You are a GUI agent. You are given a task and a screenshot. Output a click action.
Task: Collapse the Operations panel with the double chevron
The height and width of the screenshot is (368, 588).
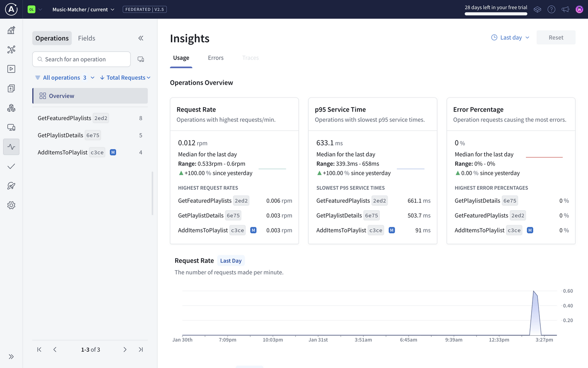click(x=140, y=38)
